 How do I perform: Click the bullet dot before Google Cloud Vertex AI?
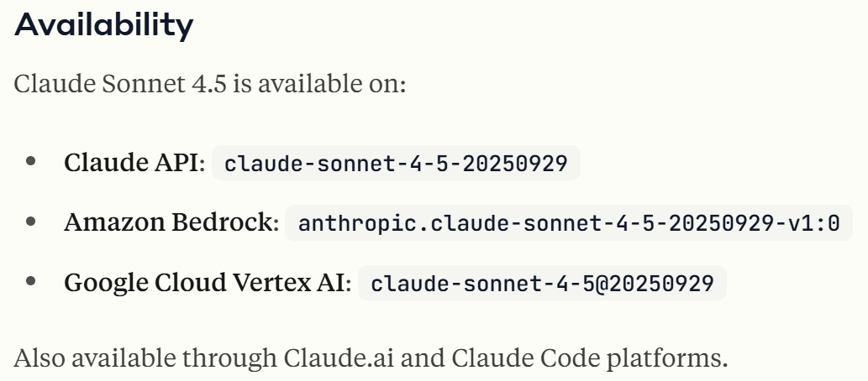(x=31, y=283)
